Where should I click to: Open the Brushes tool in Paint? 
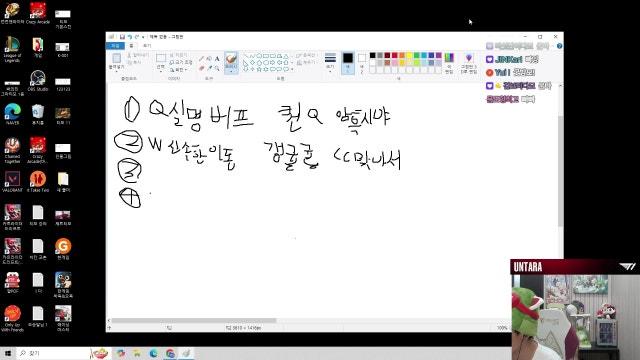tap(231, 62)
